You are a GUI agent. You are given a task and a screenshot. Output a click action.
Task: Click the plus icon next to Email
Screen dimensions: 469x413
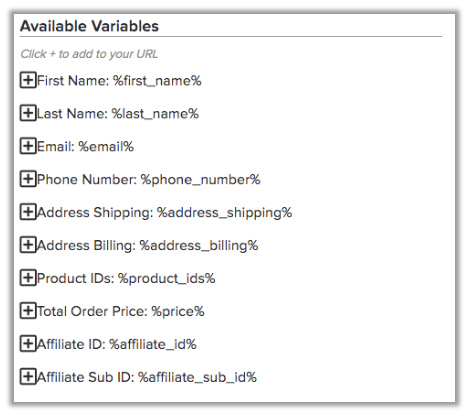pos(28,146)
